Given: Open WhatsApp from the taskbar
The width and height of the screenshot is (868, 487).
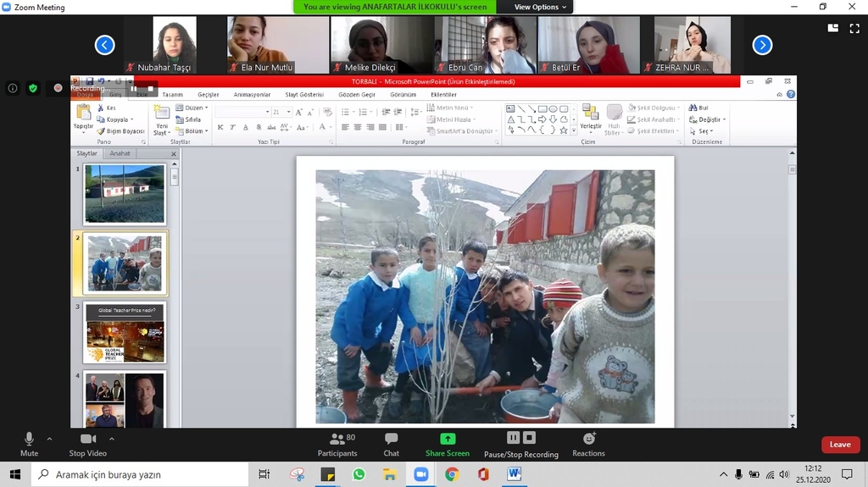Looking at the screenshot, I should [359, 474].
